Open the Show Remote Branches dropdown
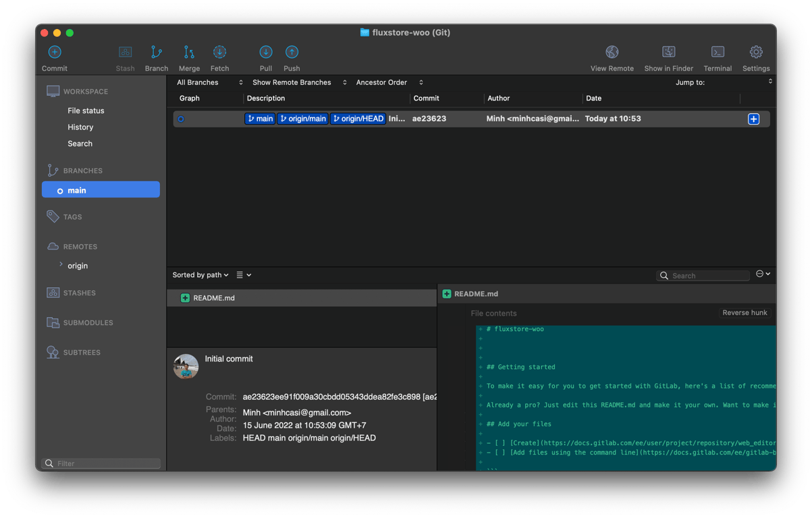Image resolution: width=812 pixels, height=518 pixels. coord(299,82)
